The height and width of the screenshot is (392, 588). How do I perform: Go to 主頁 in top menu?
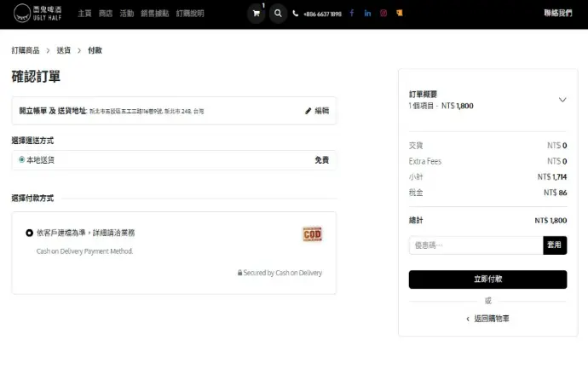84,14
